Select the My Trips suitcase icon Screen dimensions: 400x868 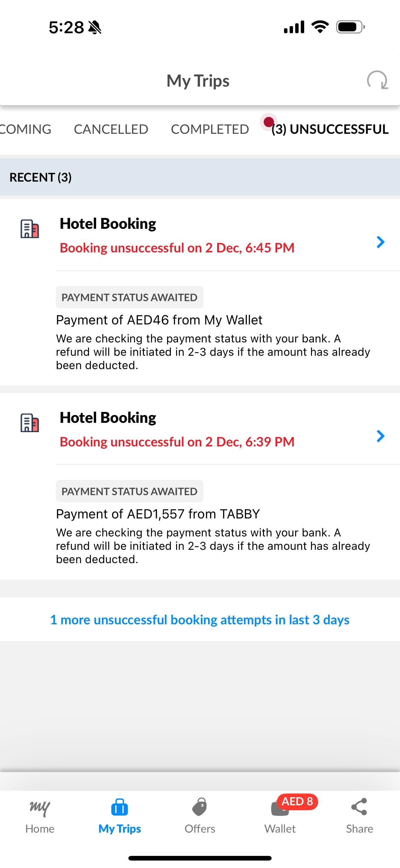coord(119,807)
